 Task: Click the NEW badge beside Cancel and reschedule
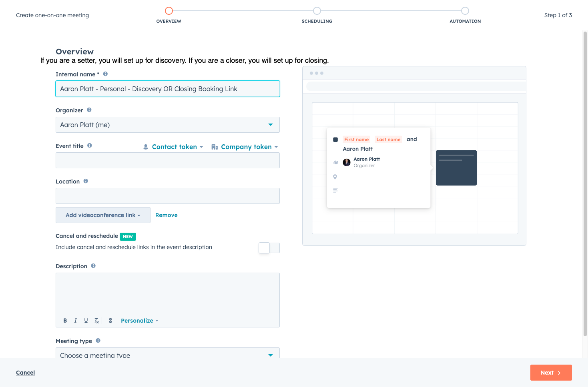tap(128, 236)
